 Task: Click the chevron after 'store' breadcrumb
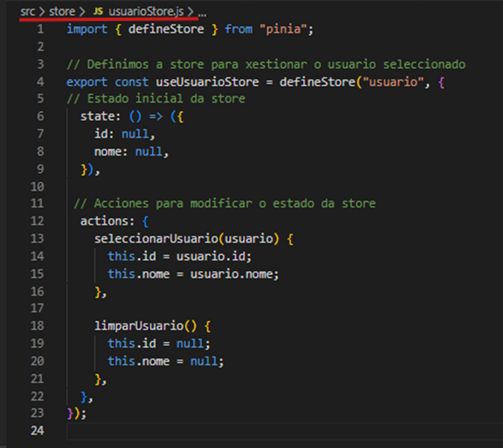(x=82, y=12)
